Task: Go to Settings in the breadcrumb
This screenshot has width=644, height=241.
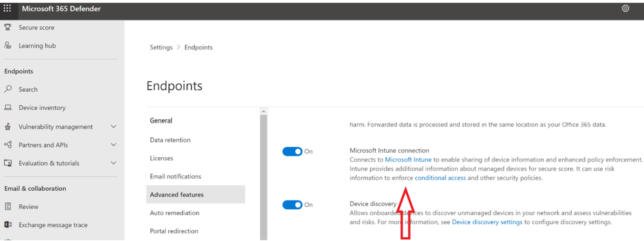Action: (x=161, y=47)
